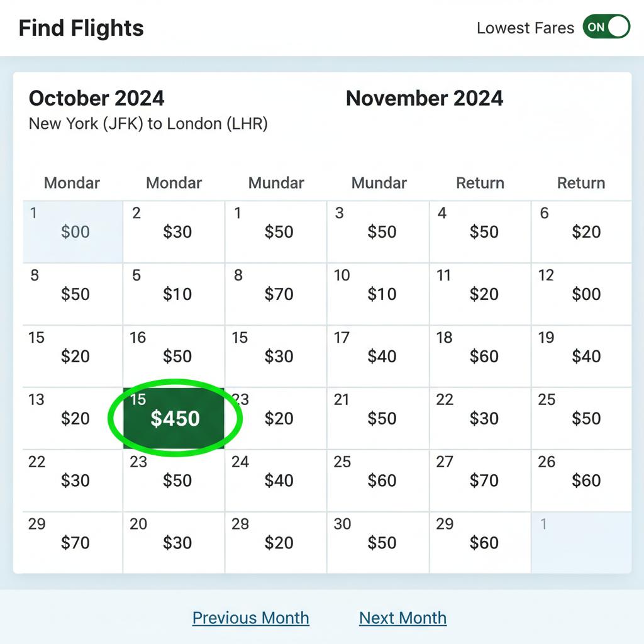Viewport: 644px width, 644px height.
Task: Select the 17th at $40
Action: [x=378, y=356]
